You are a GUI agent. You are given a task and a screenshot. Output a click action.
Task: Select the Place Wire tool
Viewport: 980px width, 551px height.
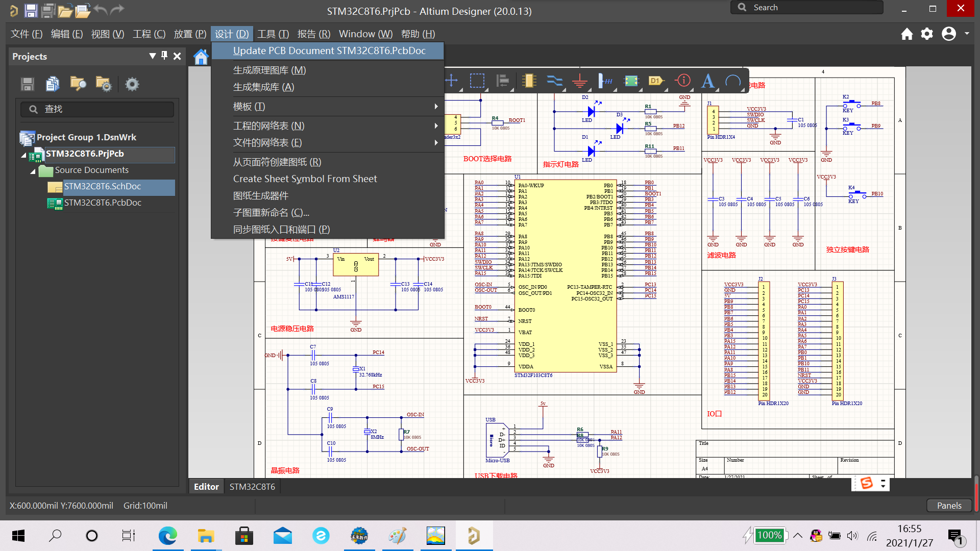click(554, 81)
